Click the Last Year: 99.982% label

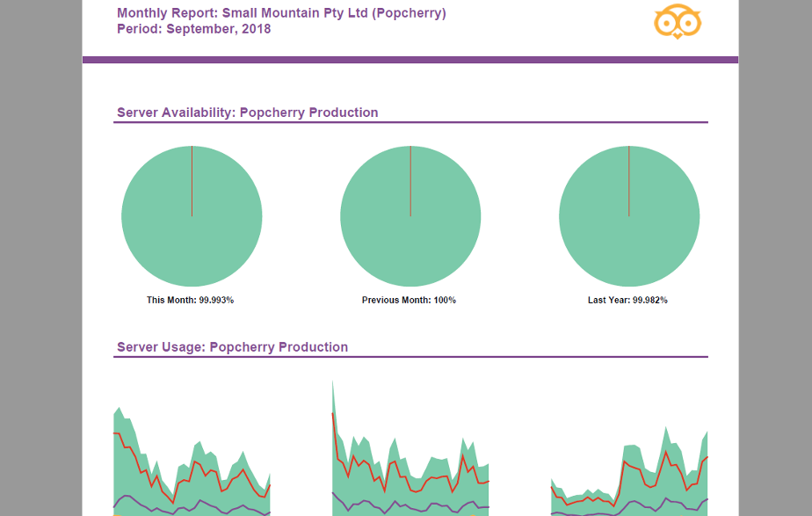[x=629, y=299]
